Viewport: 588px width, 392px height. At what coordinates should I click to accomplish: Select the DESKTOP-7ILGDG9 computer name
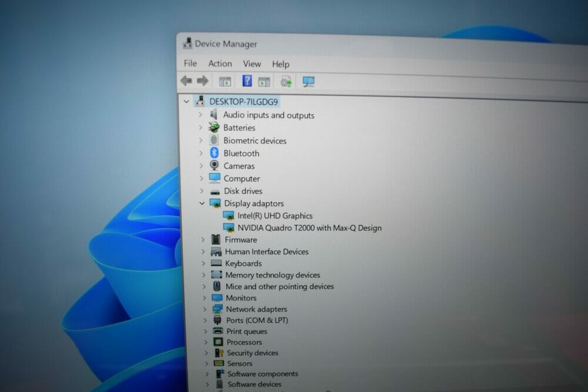point(243,102)
